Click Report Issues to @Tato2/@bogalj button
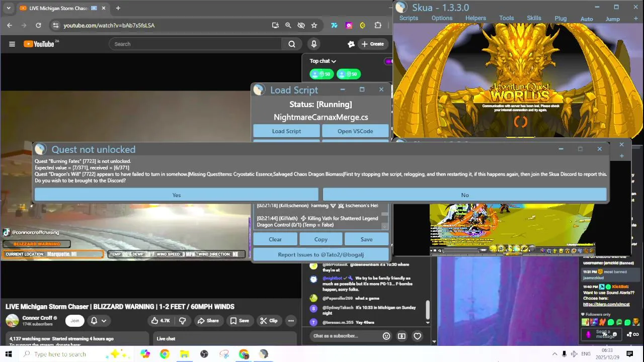Viewport: 644px width, 362px height. click(x=320, y=254)
